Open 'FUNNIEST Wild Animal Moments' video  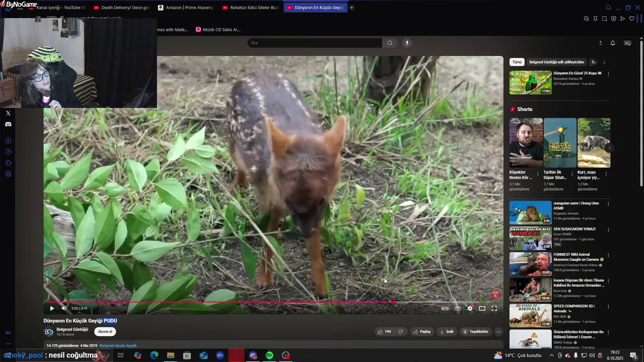coord(530,264)
